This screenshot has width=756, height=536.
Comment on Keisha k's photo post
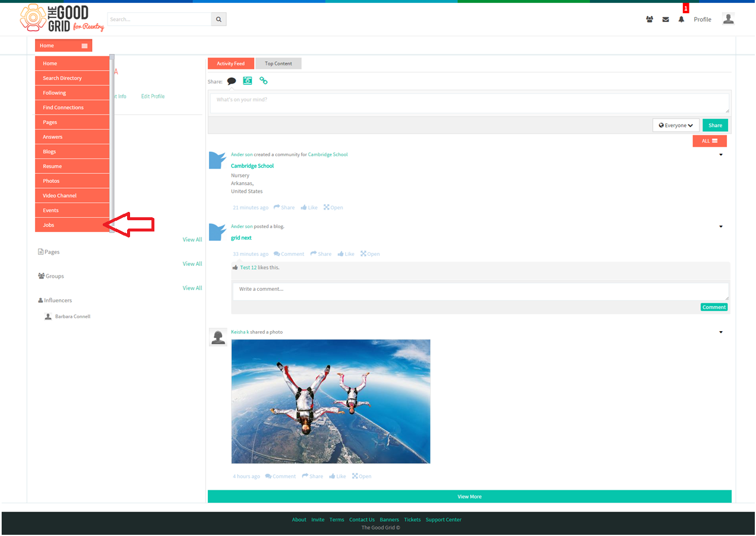(280, 477)
